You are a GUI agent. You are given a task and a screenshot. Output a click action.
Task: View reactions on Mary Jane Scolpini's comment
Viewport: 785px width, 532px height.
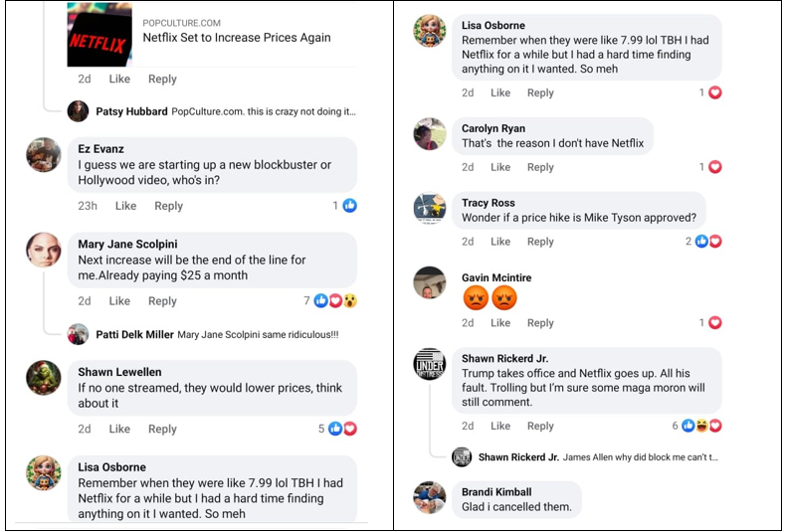(330, 300)
